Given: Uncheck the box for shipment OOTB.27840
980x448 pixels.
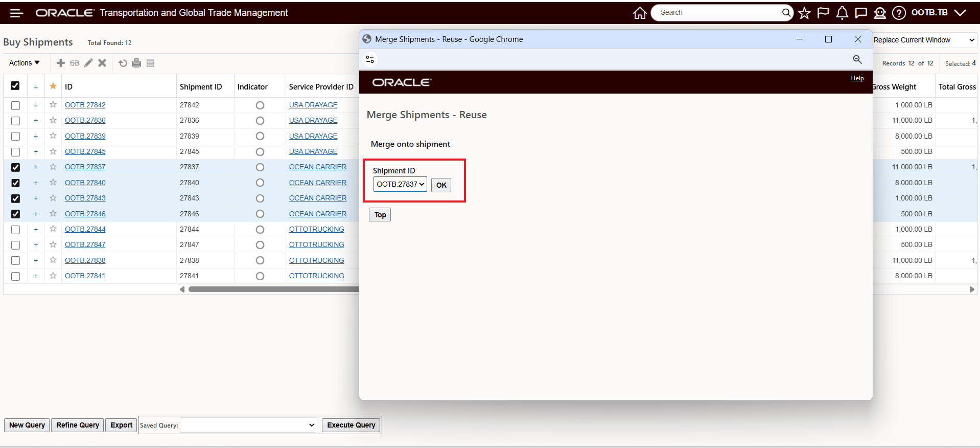Looking at the screenshot, I should click(16, 183).
